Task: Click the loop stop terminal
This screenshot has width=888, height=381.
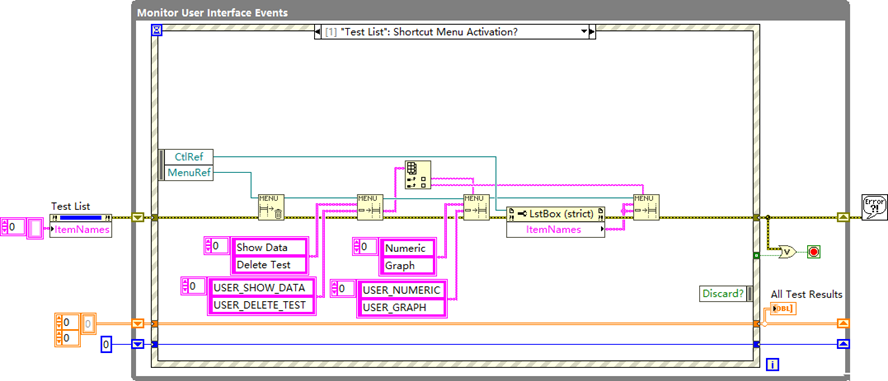Action: 814,251
